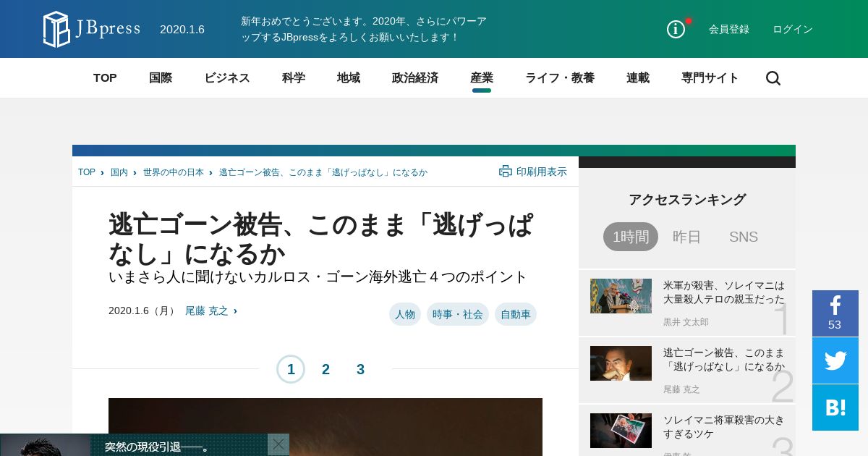
Task: Open 科学 navigation section
Action: 294,78
